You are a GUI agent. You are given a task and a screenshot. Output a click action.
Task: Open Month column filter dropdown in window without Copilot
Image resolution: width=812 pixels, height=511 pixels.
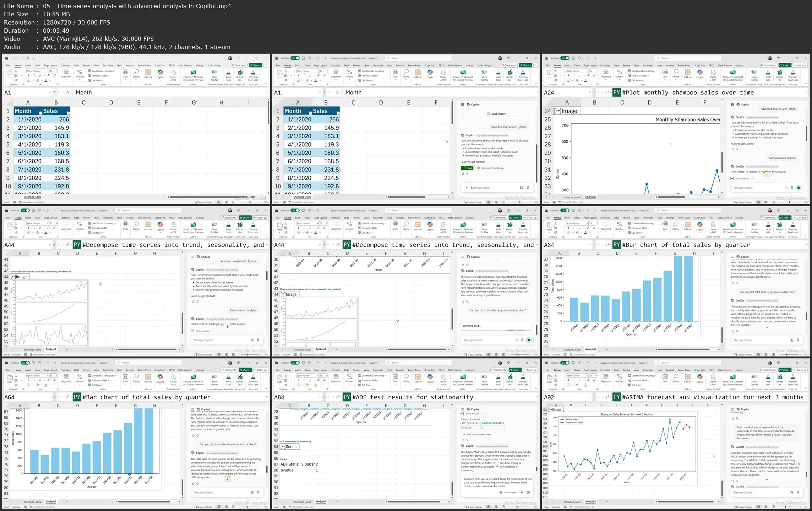coord(40,113)
